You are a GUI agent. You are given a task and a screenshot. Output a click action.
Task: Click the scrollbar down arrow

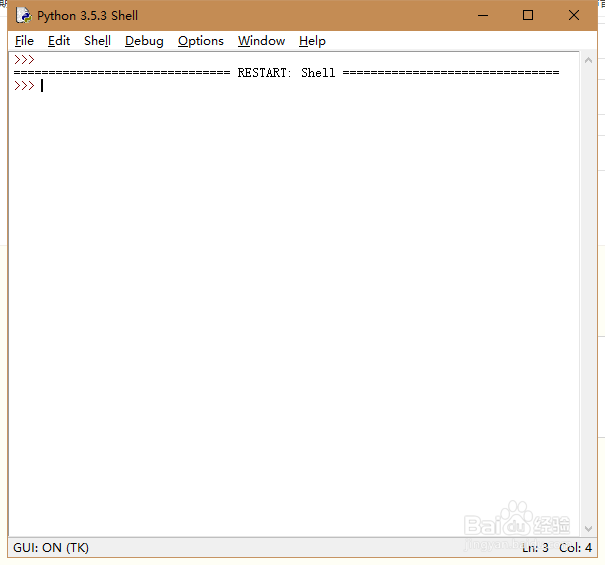tap(588, 528)
